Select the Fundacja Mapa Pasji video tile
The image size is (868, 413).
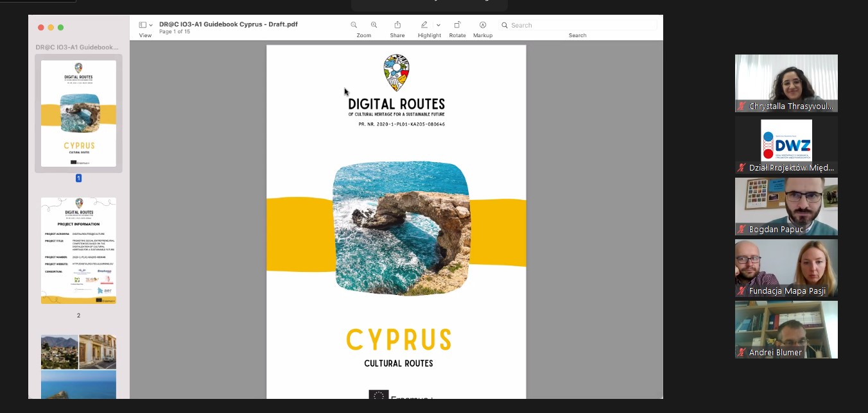(x=786, y=268)
